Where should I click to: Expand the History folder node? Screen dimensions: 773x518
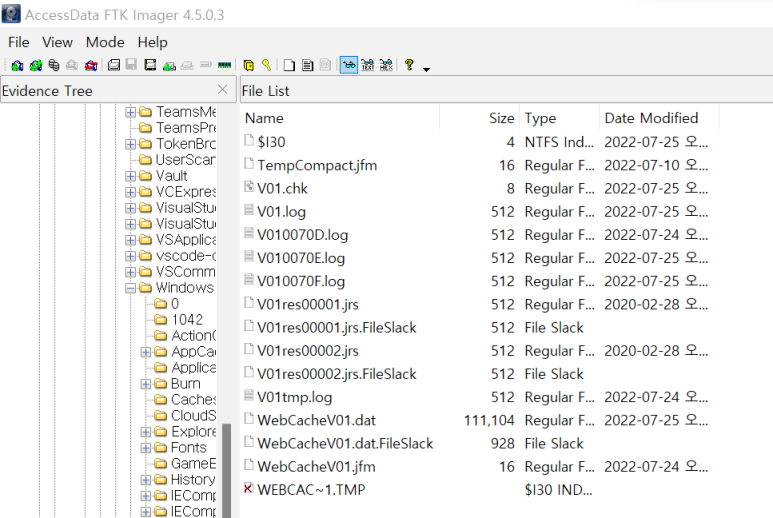pyautogui.click(x=146, y=480)
